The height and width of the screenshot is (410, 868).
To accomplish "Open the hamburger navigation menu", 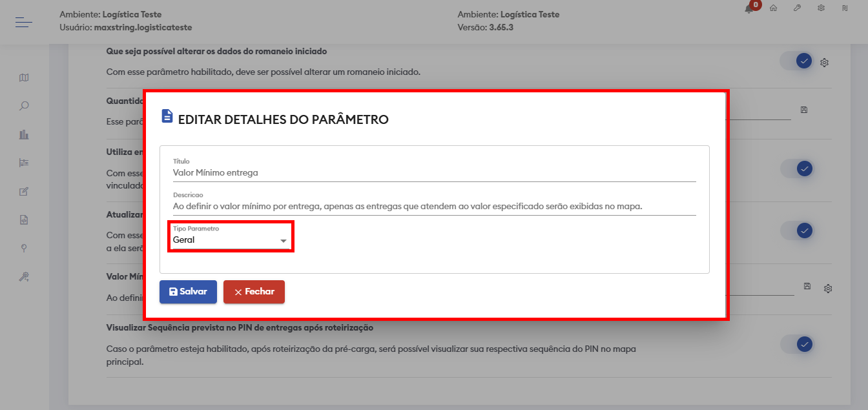I will 24,23.
